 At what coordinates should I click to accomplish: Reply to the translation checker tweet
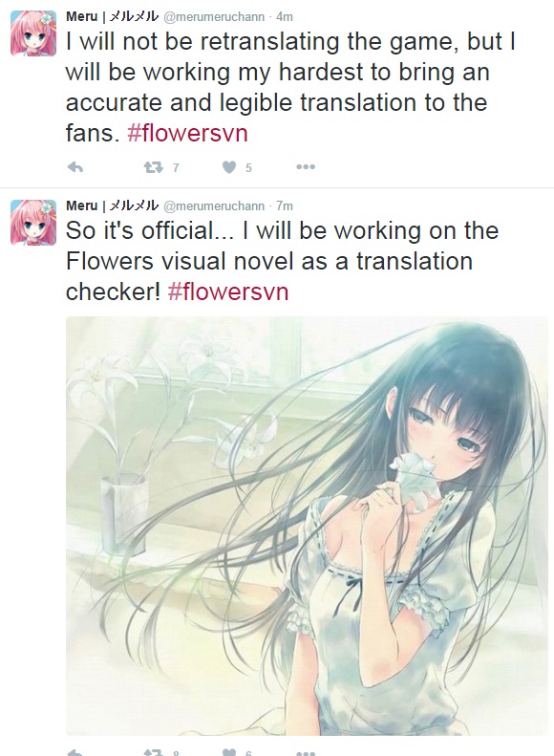click(75, 752)
